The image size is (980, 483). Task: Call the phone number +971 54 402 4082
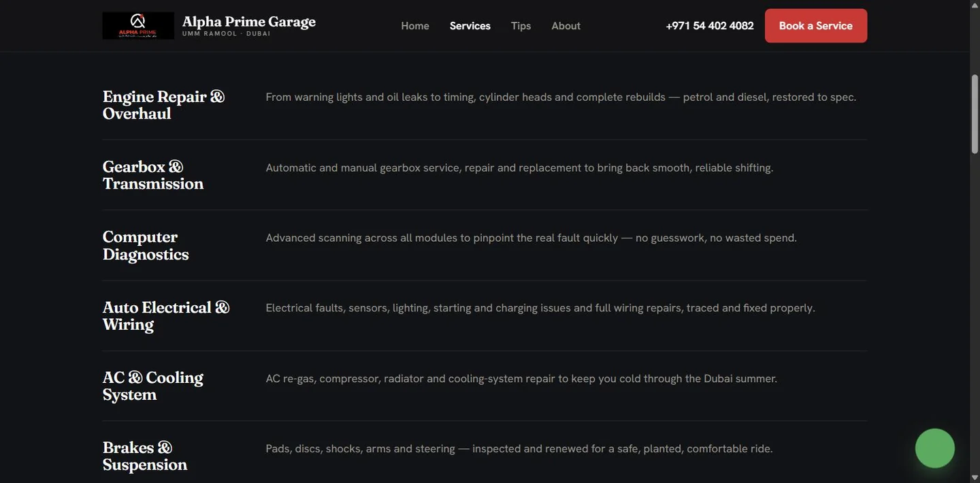pyautogui.click(x=710, y=26)
